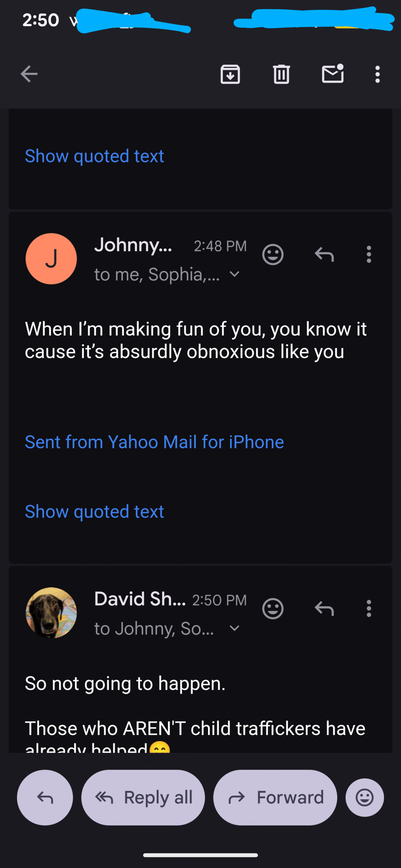Viewport: 401px width, 868px height.
Task: Open more options for Johnny's message
Action: pos(369,254)
